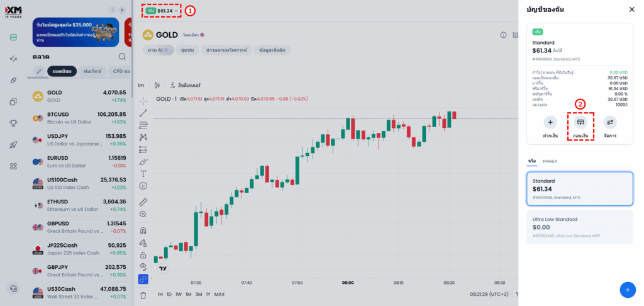644x306 pixels.
Task: Toggle hide drawings eye icon
Action: [143, 266]
